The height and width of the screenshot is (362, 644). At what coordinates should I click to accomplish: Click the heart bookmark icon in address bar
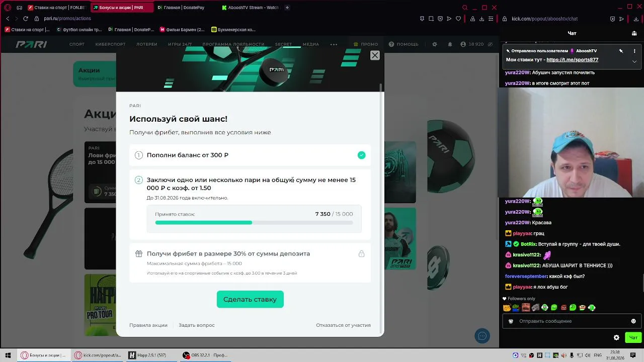pyautogui.click(x=458, y=19)
